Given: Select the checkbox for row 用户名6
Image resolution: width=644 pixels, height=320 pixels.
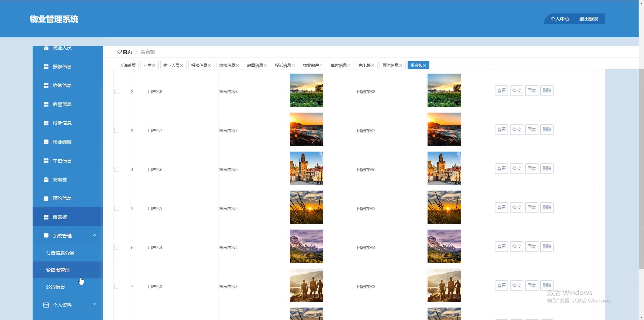Looking at the screenshot, I should coord(117,169).
